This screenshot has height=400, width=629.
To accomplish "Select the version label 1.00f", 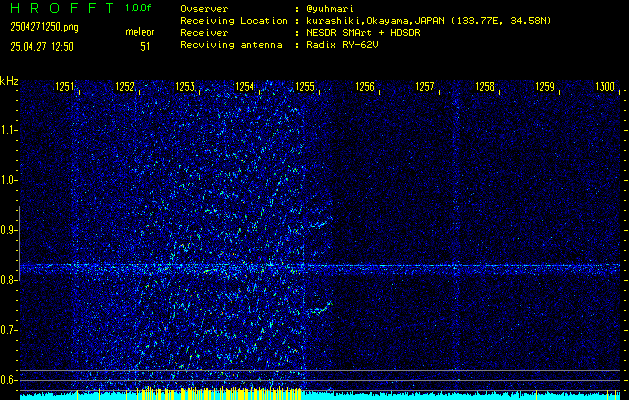I will tap(138, 8).
